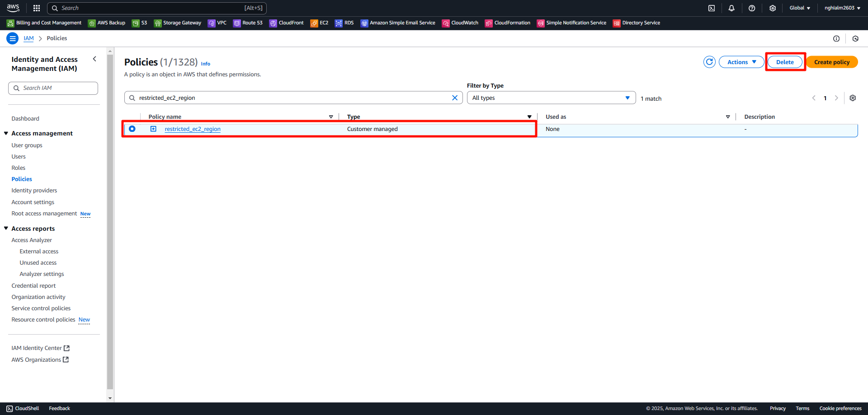Image resolution: width=868 pixels, height=415 pixels.
Task: Open the VPC shortcut
Action: 217,23
